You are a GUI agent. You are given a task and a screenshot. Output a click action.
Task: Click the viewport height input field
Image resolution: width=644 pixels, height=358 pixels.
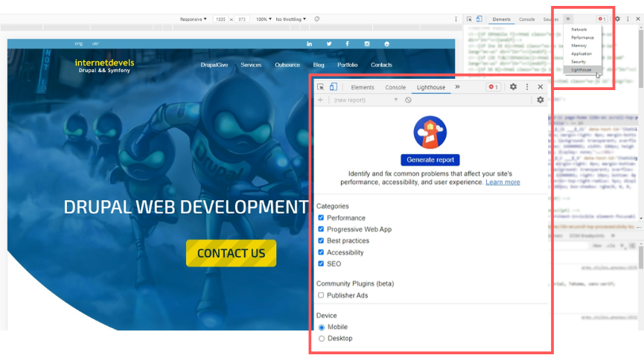[x=242, y=19]
